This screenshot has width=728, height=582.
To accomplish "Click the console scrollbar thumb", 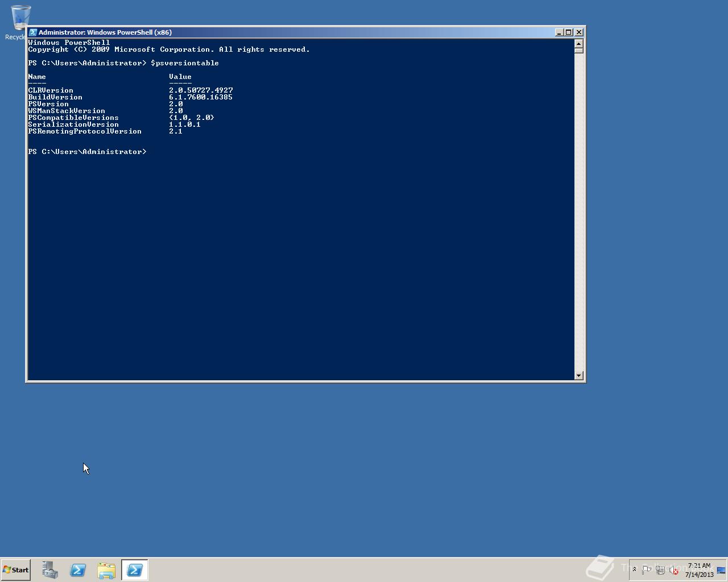I will click(x=579, y=51).
